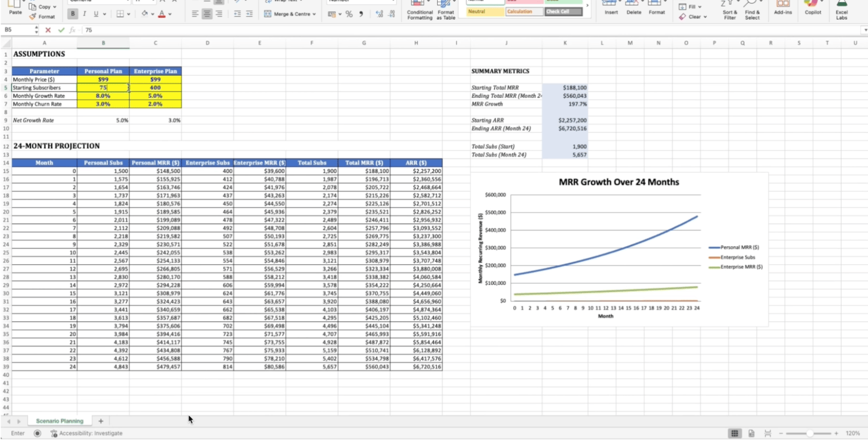The height and width of the screenshot is (441, 868).
Task: Switch to Page Layout view in status bar
Action: click(x=751, y=433)
